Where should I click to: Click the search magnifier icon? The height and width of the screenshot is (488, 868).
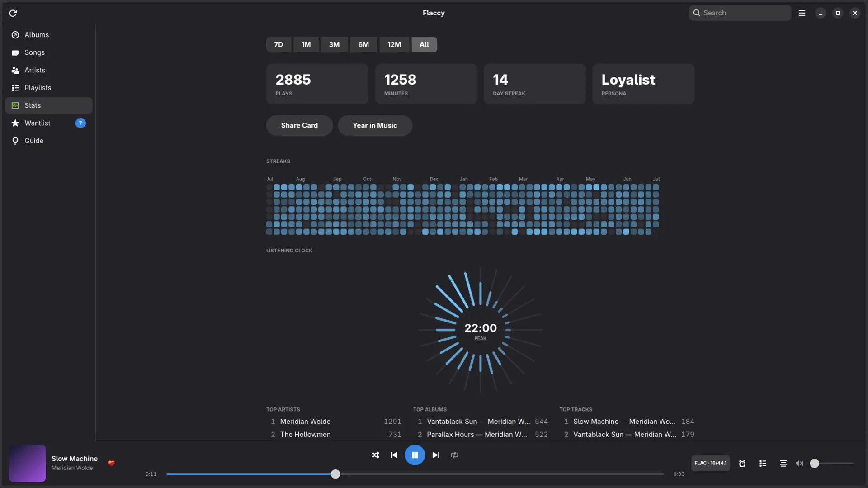(x=697, y=13)
